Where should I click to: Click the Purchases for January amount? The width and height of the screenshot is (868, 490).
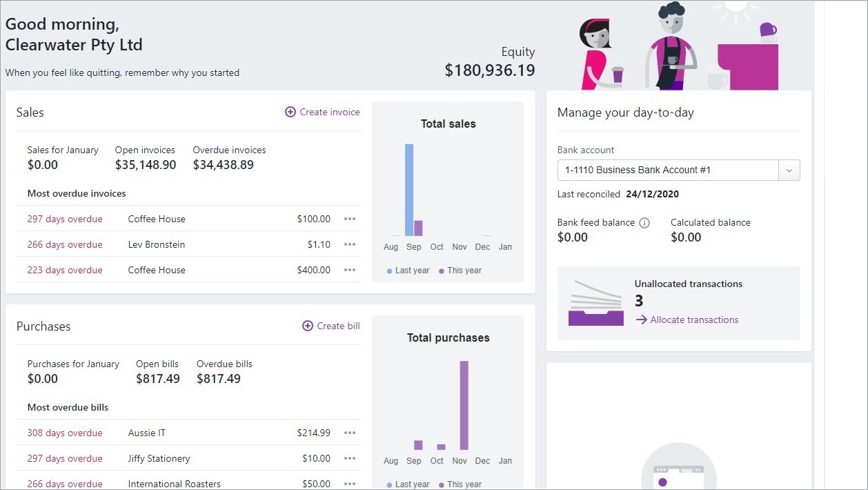point(43,379)
